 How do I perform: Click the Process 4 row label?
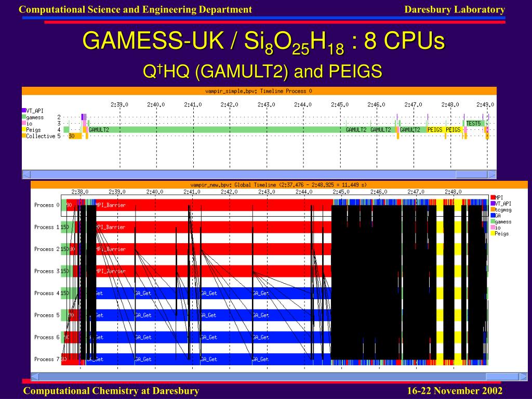coord(47,293)
